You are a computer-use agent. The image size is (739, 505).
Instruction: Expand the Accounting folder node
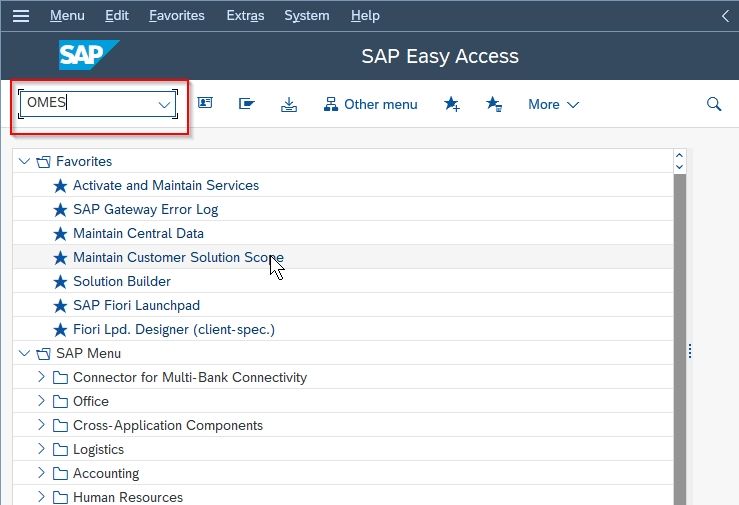point(41,472)
